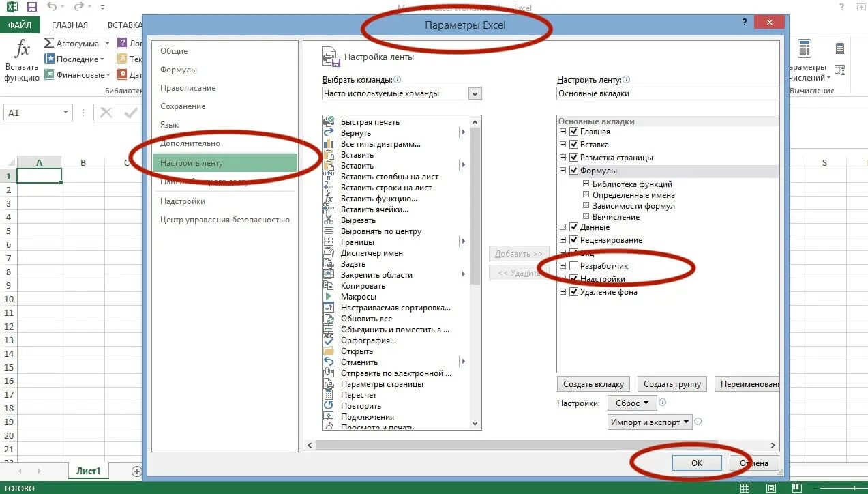Select the Вырезать scissors icon

pos(329,220)
